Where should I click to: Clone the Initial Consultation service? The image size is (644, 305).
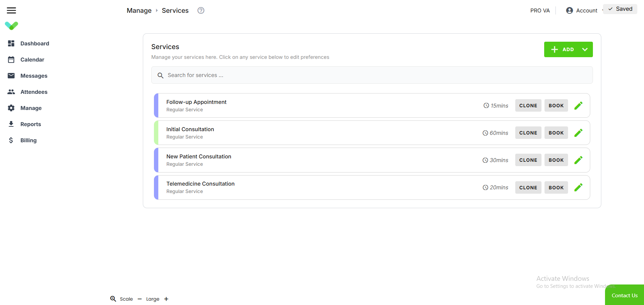pyautogui.click(x=528, y=133)
